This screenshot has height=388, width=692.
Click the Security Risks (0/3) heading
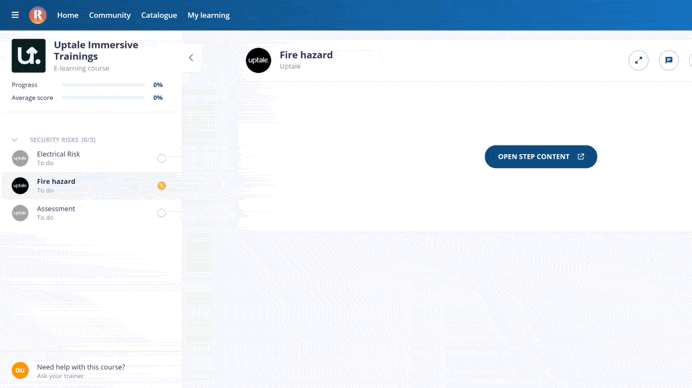coord(63,139)
